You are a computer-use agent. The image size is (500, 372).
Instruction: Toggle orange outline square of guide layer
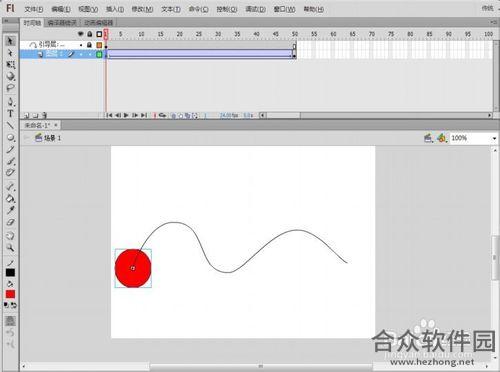tap(99, 45)
